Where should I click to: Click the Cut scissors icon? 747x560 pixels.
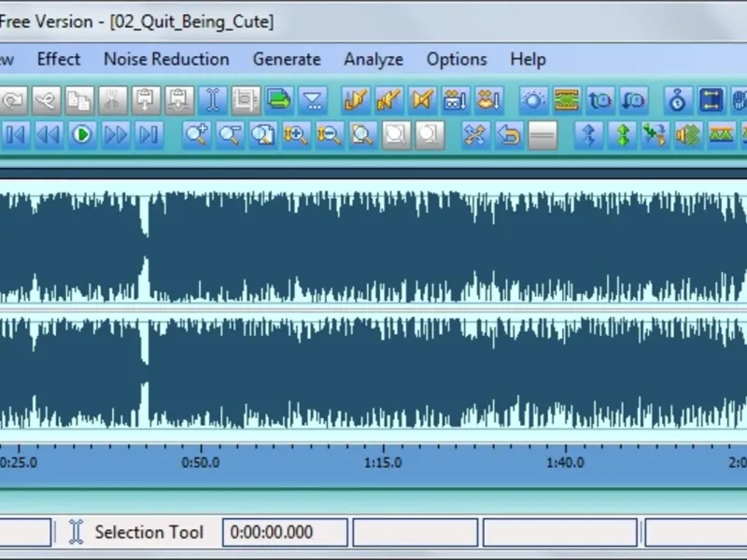(112, 101)
